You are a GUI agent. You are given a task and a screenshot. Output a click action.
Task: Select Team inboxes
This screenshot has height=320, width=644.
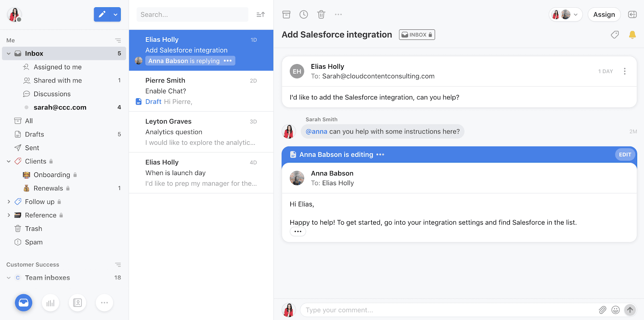47,278
